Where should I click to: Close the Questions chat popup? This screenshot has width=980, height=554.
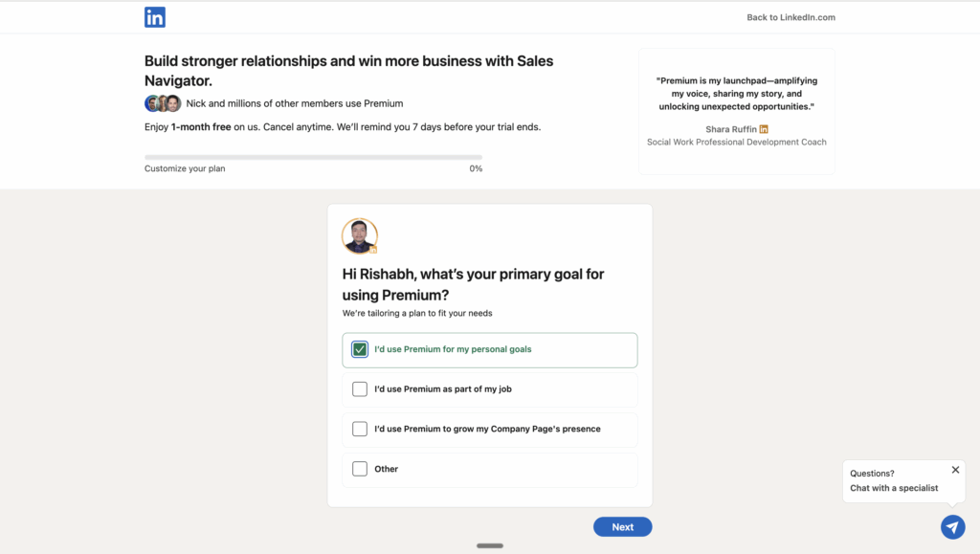click(955, 470)
